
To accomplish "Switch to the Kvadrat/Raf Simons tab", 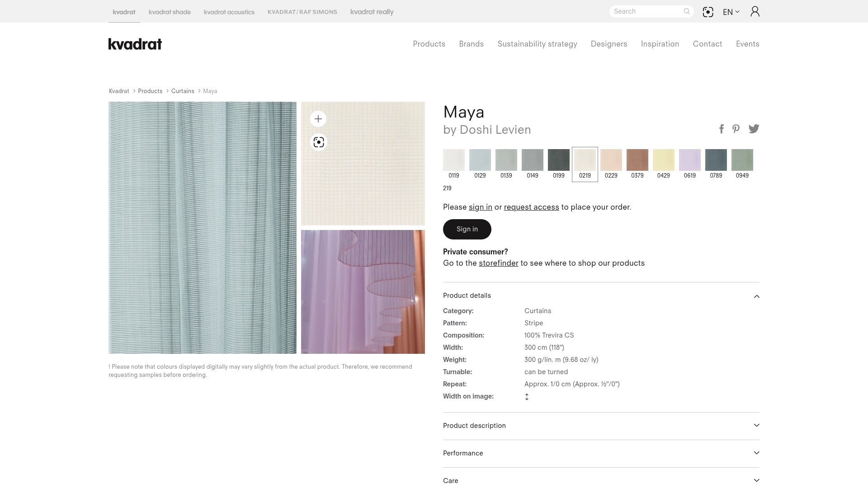I will click(x=302, y=12).
